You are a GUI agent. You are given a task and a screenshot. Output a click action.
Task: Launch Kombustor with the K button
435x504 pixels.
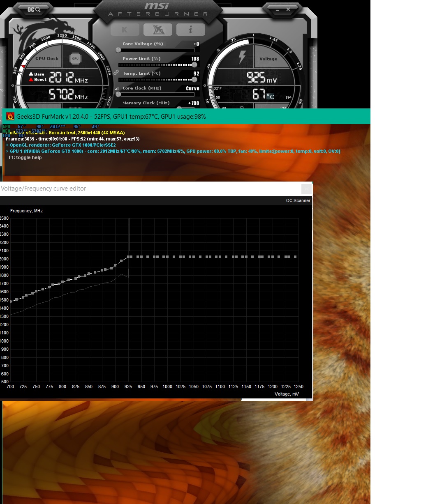[125, 30]
